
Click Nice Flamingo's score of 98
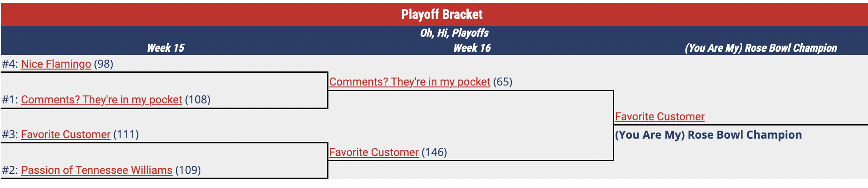[x=104, y=64]
